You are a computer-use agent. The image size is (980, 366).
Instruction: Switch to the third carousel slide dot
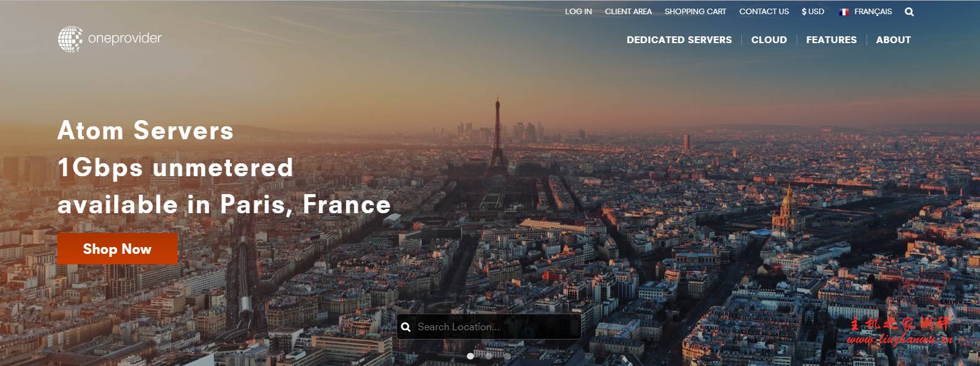pyautogui.click(x=507, y=356)
